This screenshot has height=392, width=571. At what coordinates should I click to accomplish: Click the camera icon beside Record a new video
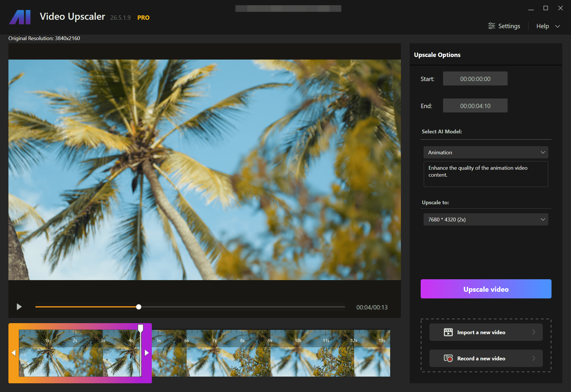coord(448,358)
